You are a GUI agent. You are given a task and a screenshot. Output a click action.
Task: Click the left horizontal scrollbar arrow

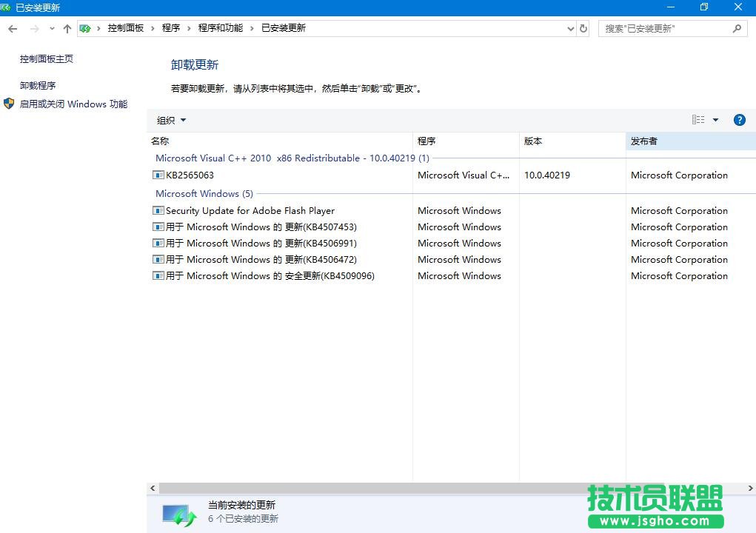point(153,488)
